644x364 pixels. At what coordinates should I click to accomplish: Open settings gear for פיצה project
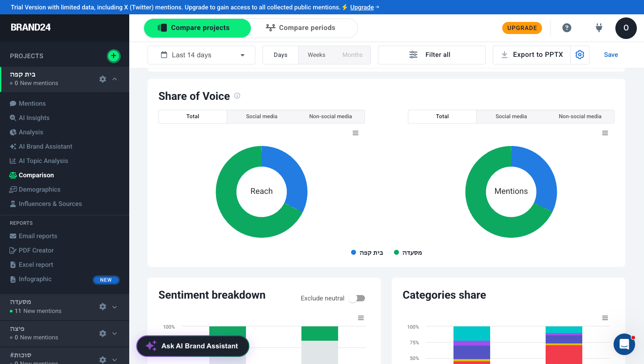click(x=103, y=333)
